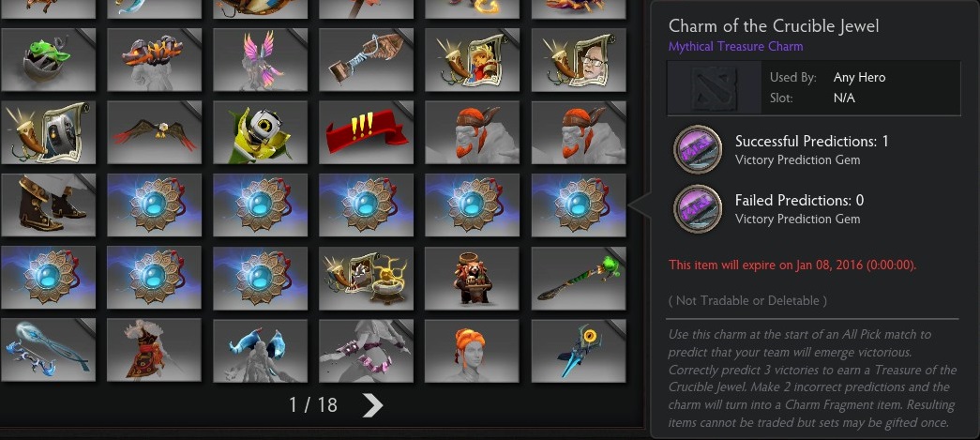This screenshot has width=980, height=440.
Task: Select the horn with blonde kid portrait
Action: click(x=472, y=60)
